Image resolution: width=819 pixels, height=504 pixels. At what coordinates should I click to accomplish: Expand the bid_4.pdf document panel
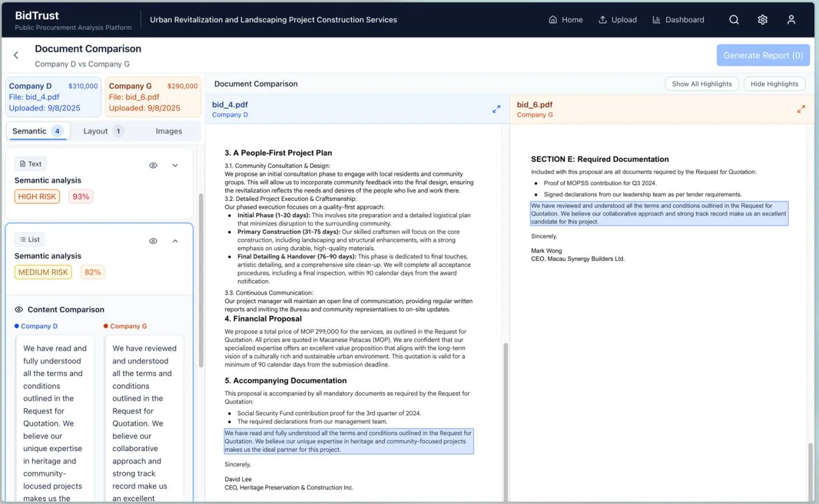pos(496,109)
